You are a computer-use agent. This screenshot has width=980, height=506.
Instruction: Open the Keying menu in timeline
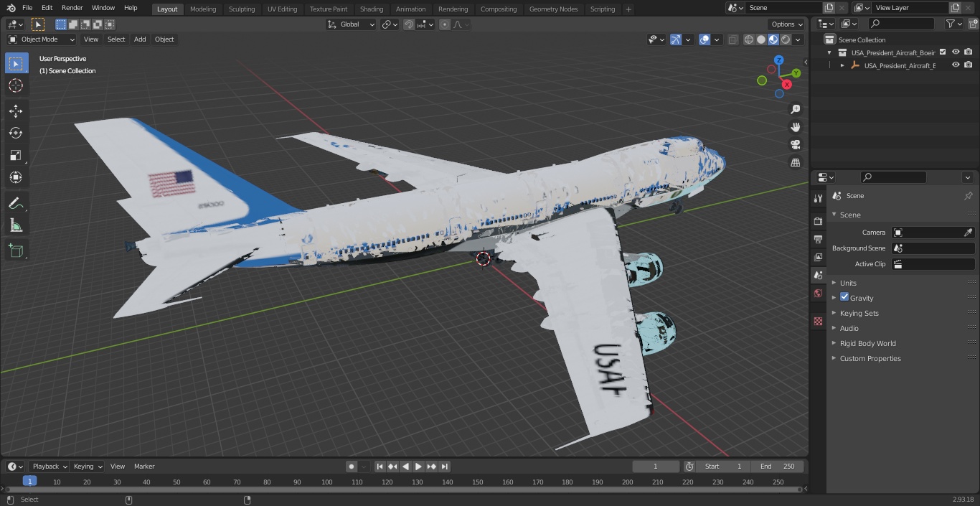88,467
